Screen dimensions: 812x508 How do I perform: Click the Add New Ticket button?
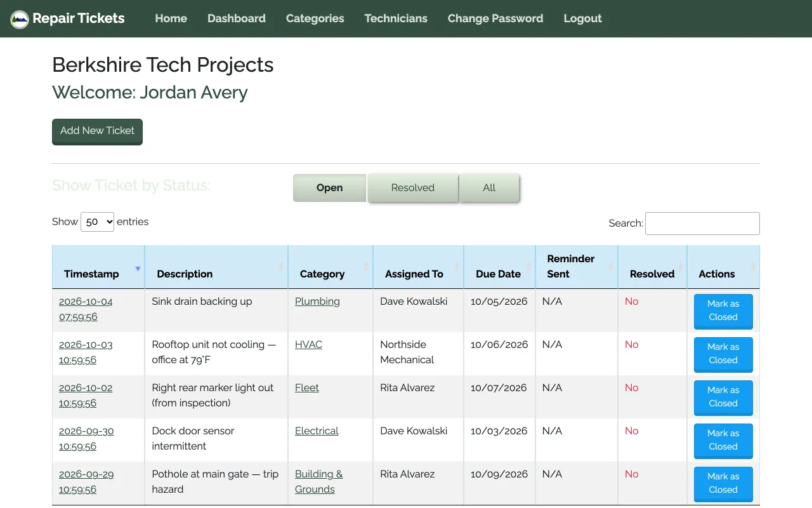(97, 131)
